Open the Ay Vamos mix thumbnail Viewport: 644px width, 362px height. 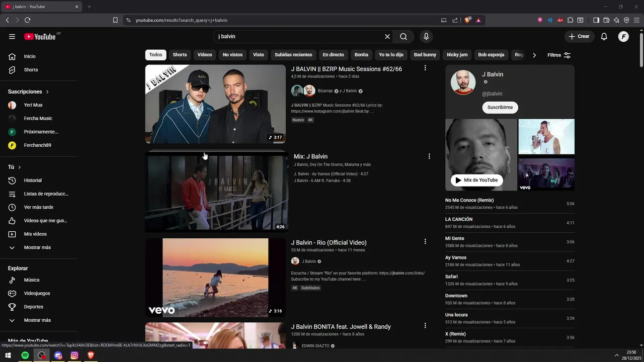pyautogui.click(x=216, y=193)
